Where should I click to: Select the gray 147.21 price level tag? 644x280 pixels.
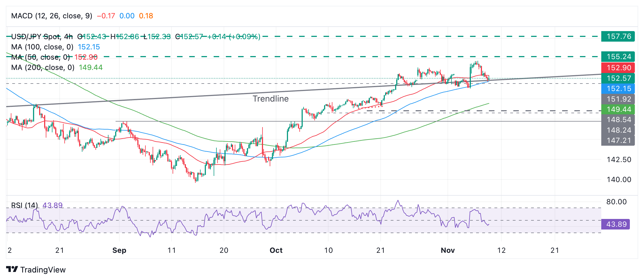pos(618,140)
